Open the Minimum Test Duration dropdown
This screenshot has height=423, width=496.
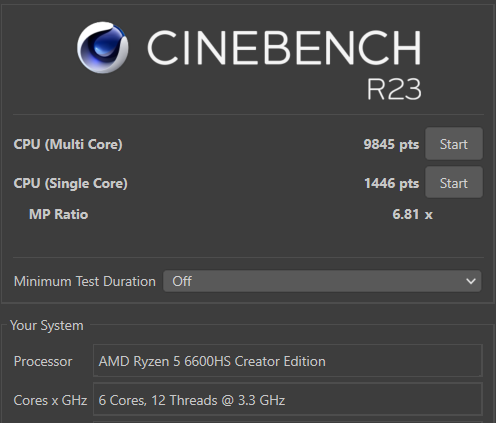click(x=322, y=281)
